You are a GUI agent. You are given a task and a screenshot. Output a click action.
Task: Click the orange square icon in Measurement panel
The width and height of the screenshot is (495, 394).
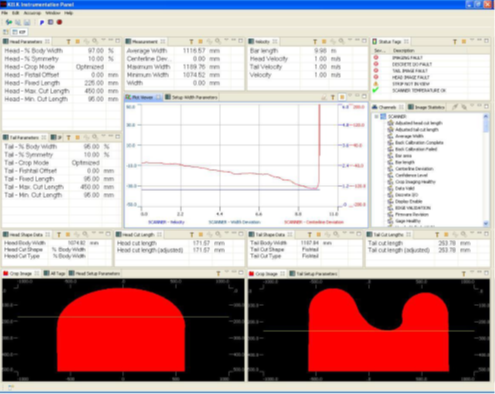[x=201, y=42]
